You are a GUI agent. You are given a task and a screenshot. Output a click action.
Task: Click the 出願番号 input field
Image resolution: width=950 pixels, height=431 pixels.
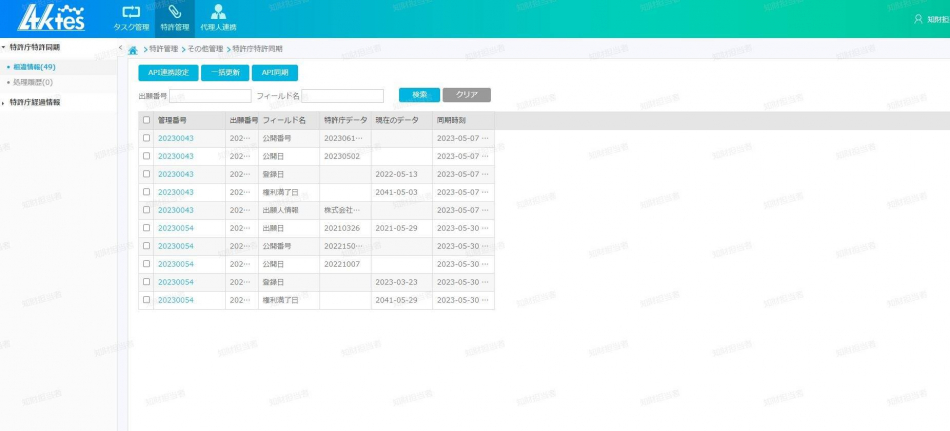(210, 96)
